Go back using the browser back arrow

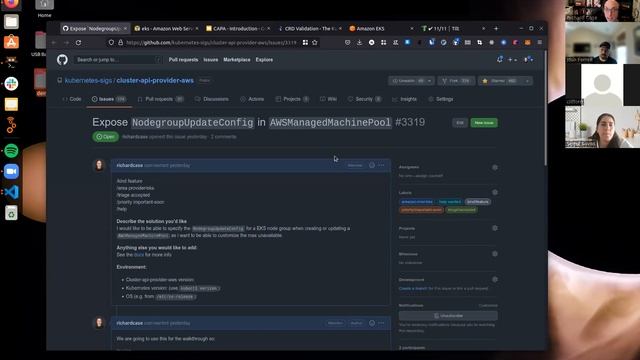click(54, 42)
